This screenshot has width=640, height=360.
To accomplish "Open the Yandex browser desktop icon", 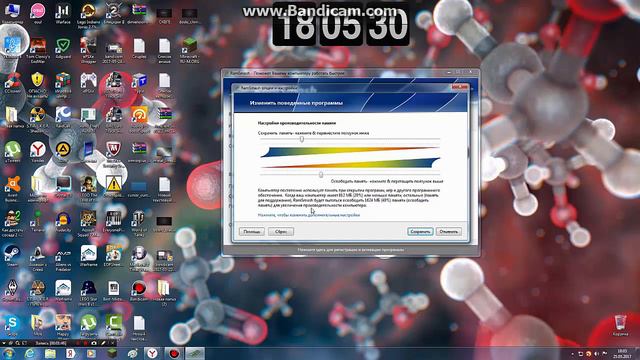I will pos(37,152).
